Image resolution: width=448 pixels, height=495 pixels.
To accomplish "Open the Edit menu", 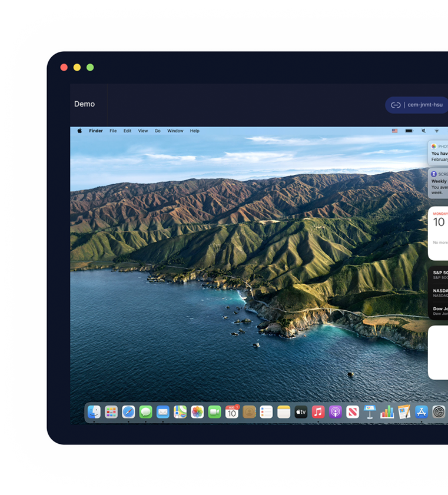I will (x=127, y=131).
